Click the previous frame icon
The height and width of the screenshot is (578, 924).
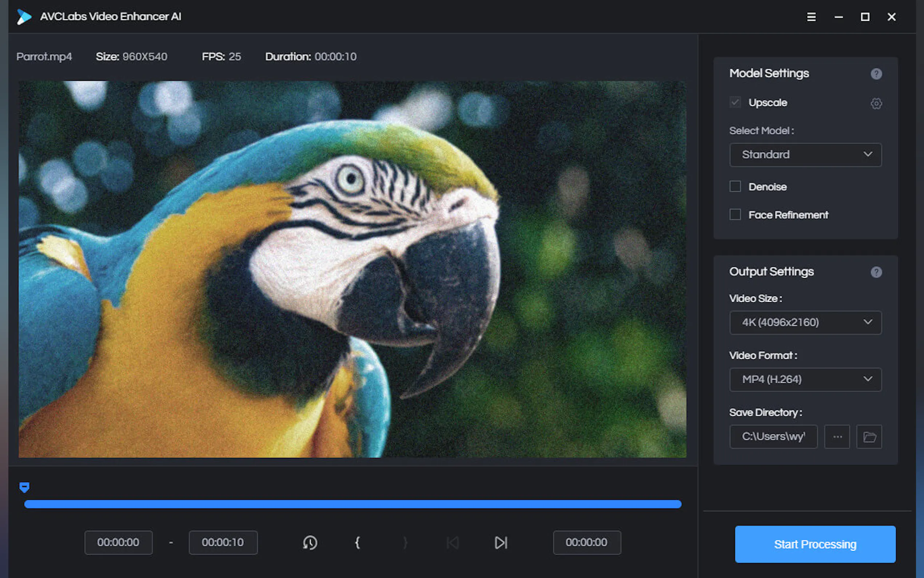pyautogui.click(x=453, y=542)
